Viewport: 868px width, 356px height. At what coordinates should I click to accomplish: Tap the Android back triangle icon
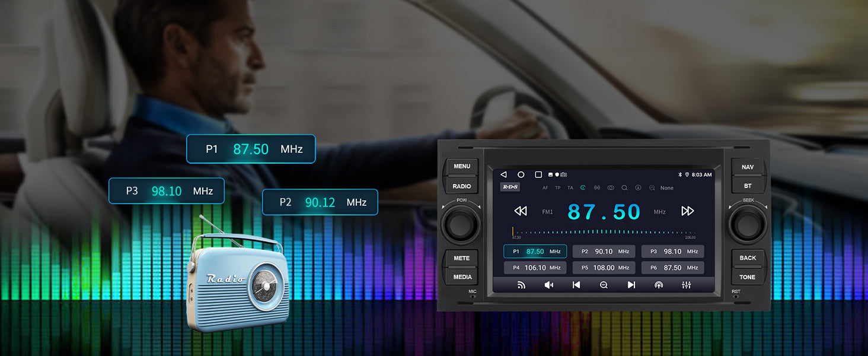504,174
